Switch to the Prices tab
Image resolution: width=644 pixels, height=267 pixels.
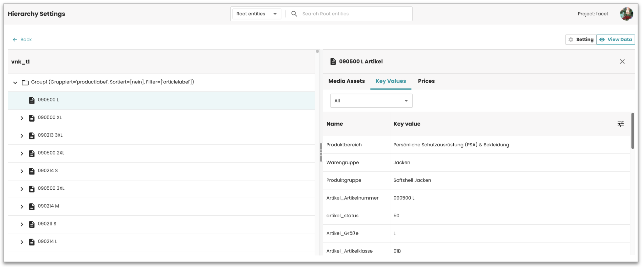tap(426, 81)
